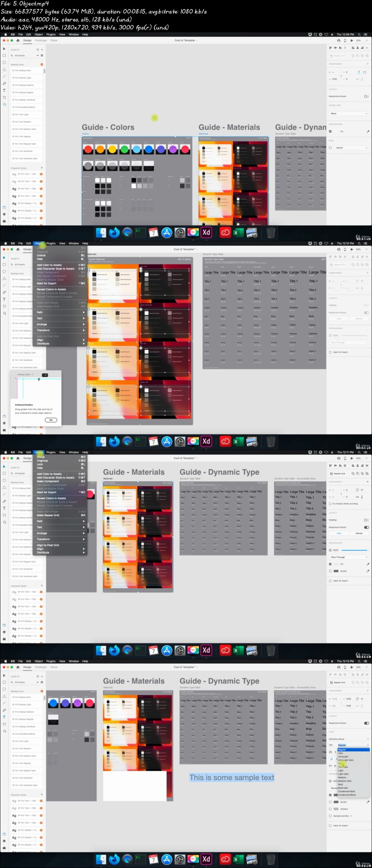Screen dimensions: 372x868
Task: Check Fix Position When Scrolling in the 12:11 PM frame
Action: 330,504
